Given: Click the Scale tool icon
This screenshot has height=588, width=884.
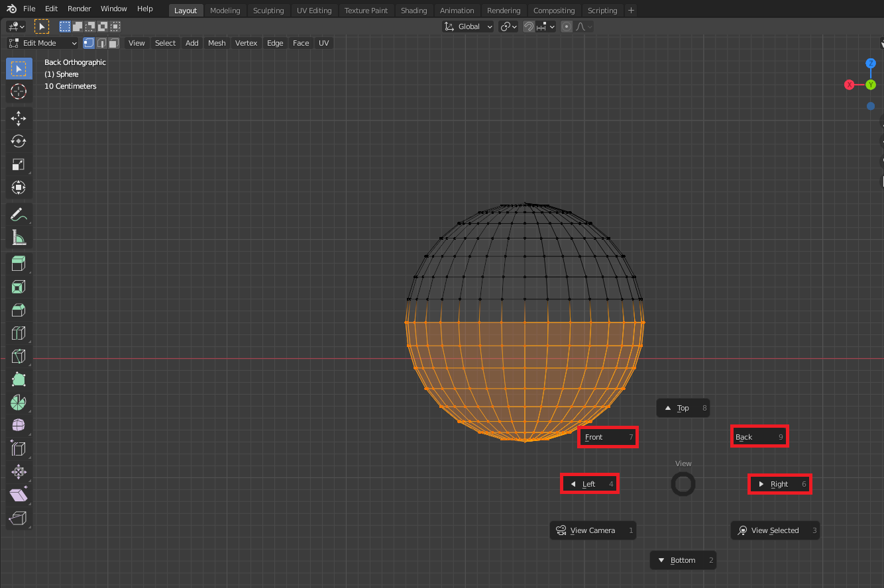Looking at the screenshot, I should pos(19,164).
